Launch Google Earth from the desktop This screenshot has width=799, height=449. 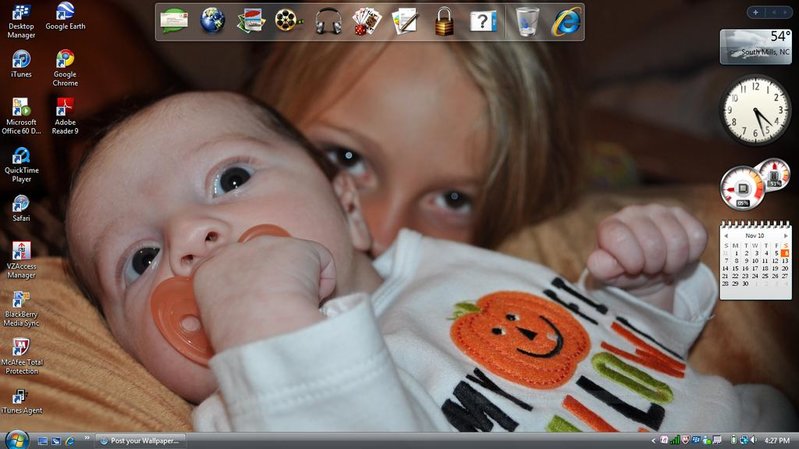pos(65,17)
